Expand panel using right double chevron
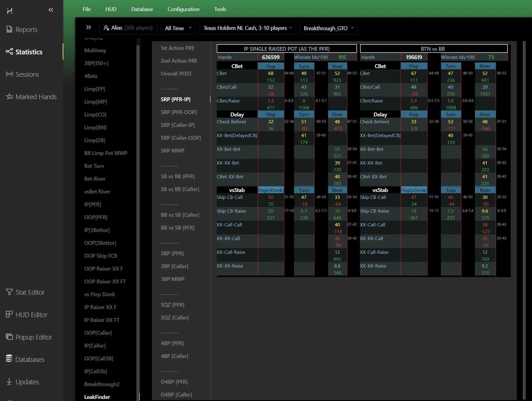The height and width of the screenshot is (401, 532). pyautogui.click(x=88, y=27)
